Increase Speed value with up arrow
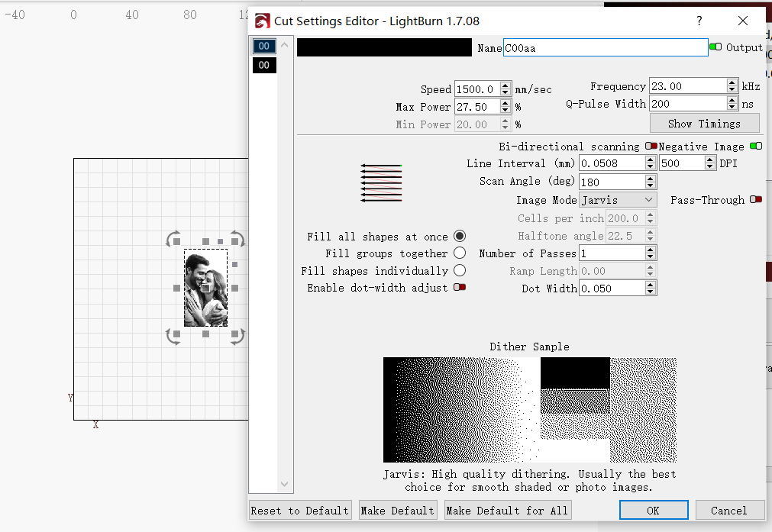 (x=506, y=85)
